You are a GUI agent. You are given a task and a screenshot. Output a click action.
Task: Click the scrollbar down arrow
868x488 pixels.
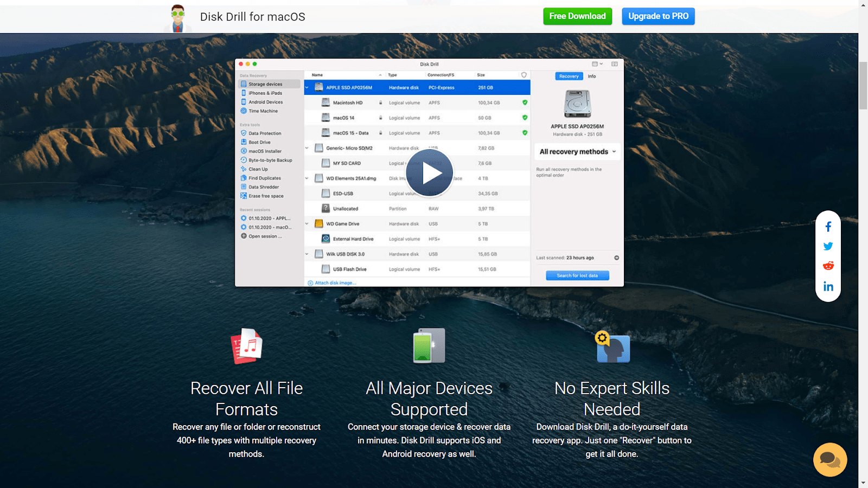pyautogui.click(x=863, y=483)
